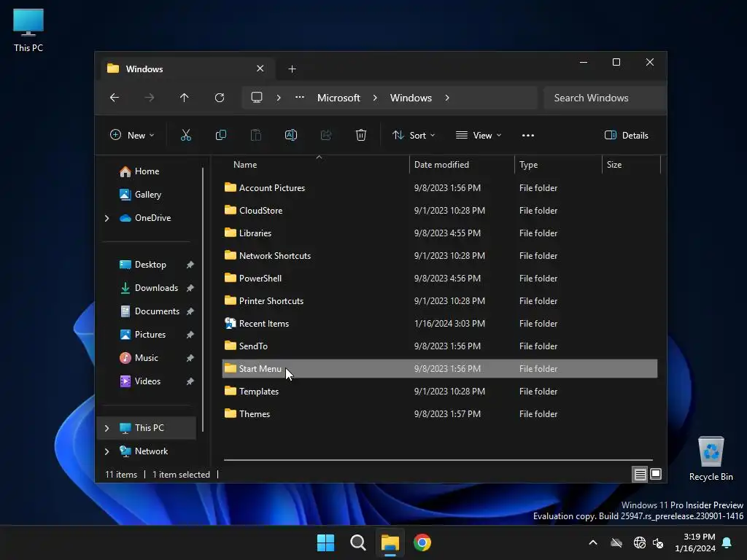Navigate up one folder level
The height and width of the screenshot is (560, 747).
point(185,98)
